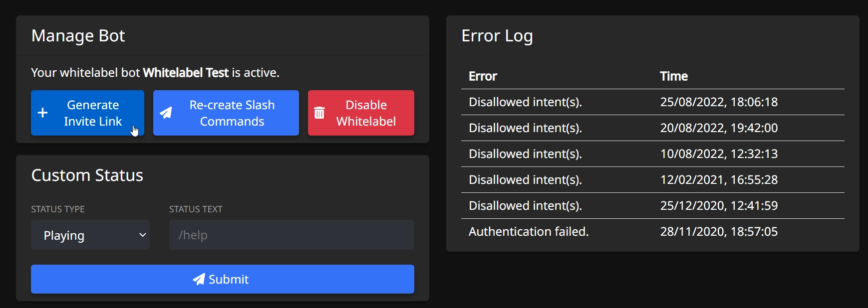Open the Status Type dropdown showing Playing
This screenshot has width=868, height=308.
90,235
